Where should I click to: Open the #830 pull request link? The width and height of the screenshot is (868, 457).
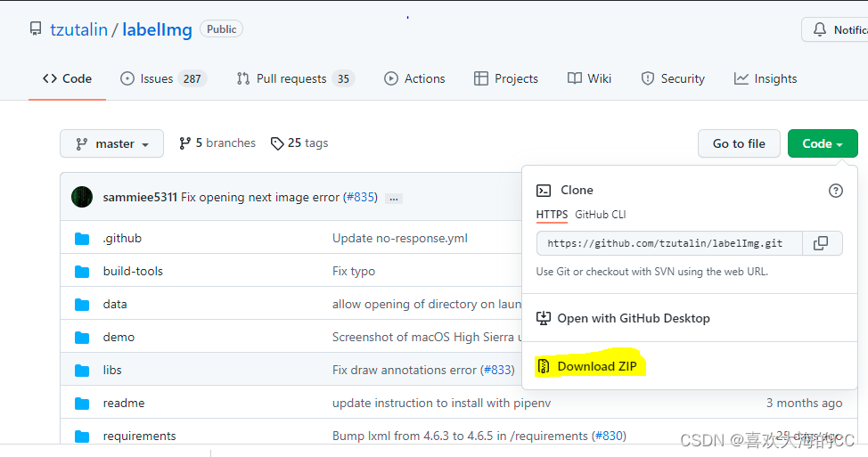[x=610, y=436]
